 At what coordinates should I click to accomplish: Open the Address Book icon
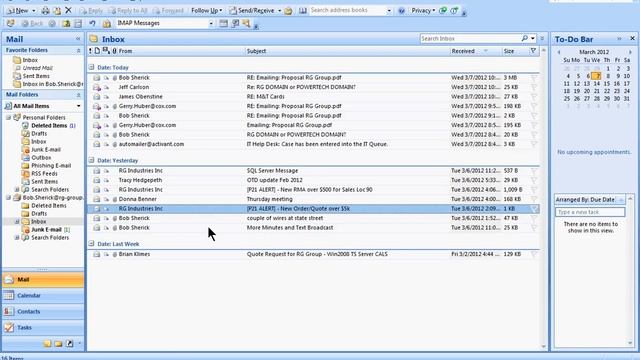point(302,11)
